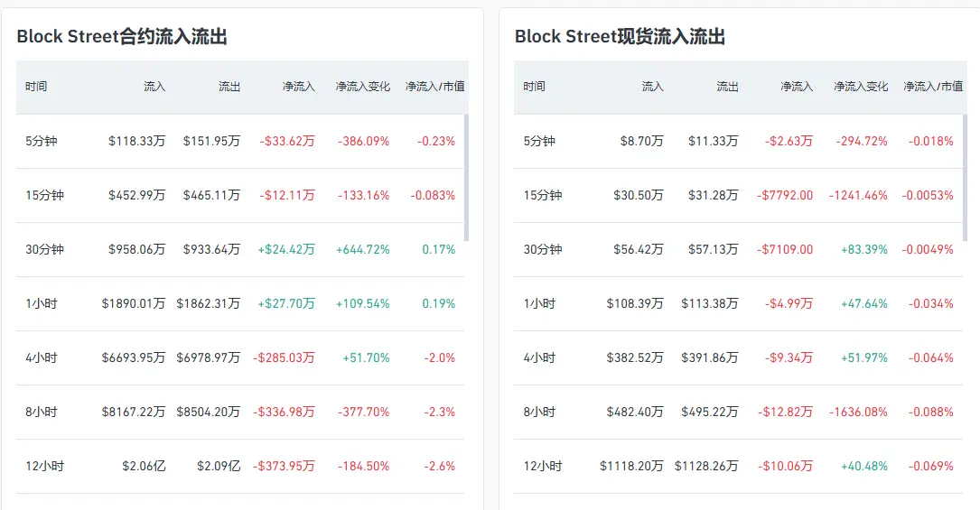Click the spot inflow value $8.70万
980x510 pixels.
click(x=642, y=141)
